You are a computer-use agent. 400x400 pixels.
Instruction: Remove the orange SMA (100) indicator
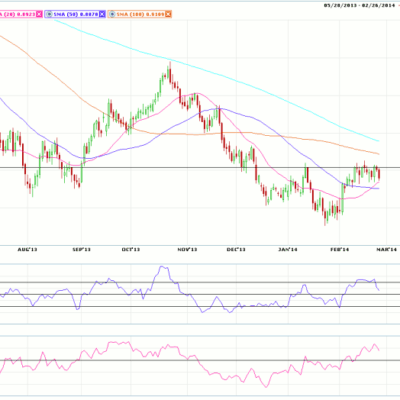click(168, 14)
